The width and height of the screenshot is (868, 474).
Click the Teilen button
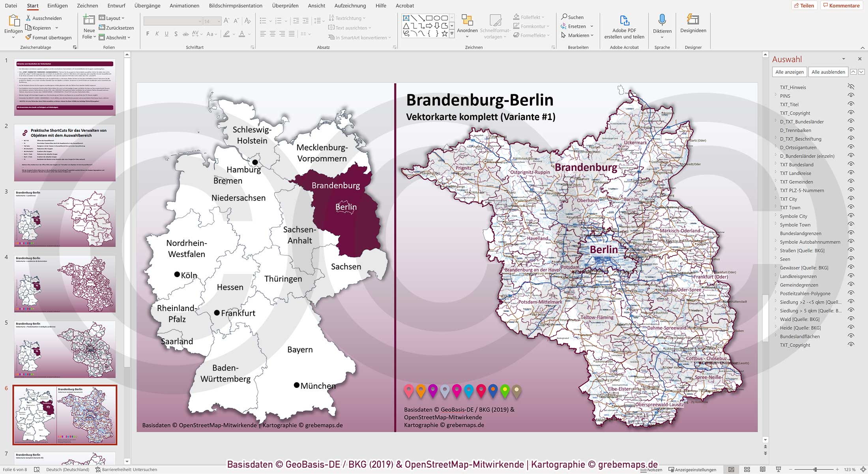click(x=805, y=6)
